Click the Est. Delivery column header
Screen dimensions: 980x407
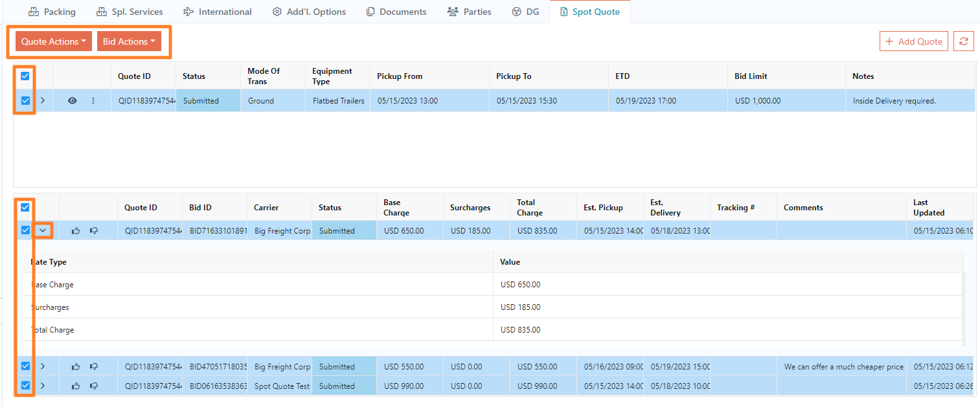677,208
